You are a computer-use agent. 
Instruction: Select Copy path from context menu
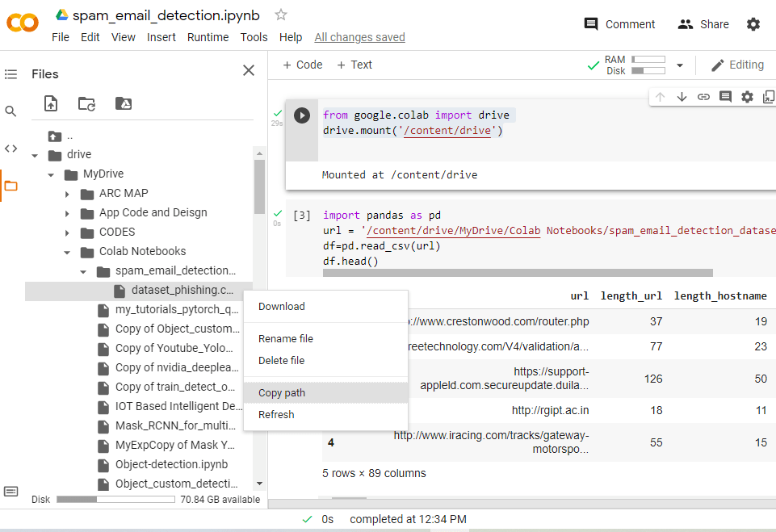pos(282,393)
